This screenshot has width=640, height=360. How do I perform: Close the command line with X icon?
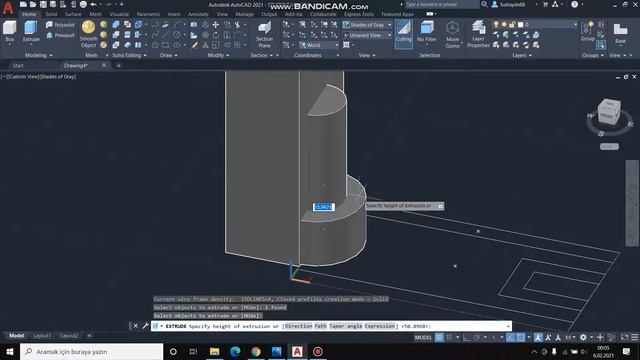[136, 326]
